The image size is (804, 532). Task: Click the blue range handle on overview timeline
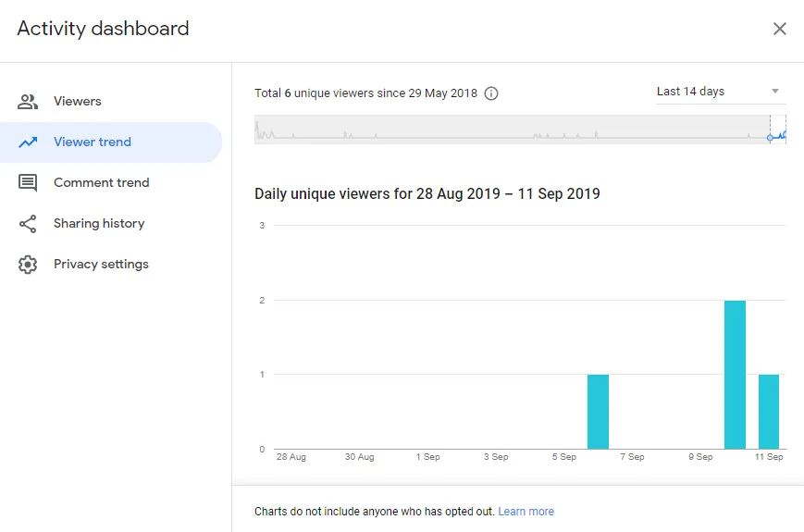tap(770, 137)
